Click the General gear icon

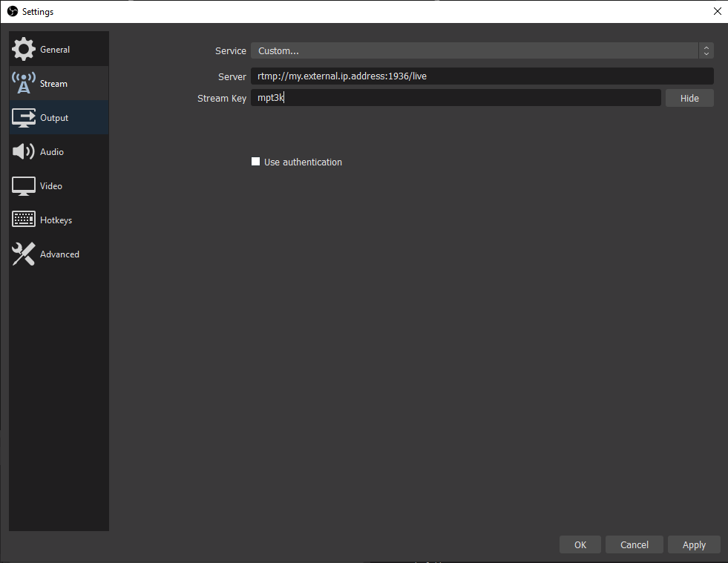24,50
